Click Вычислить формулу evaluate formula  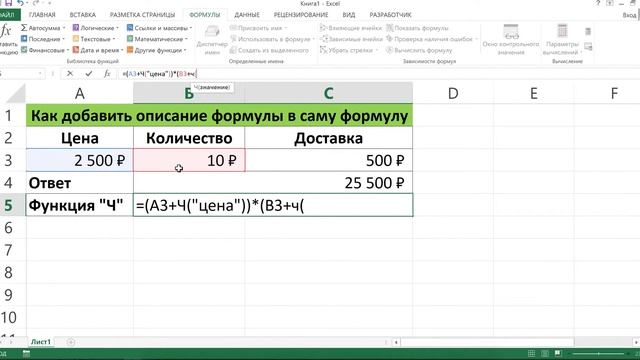[419, 50]
